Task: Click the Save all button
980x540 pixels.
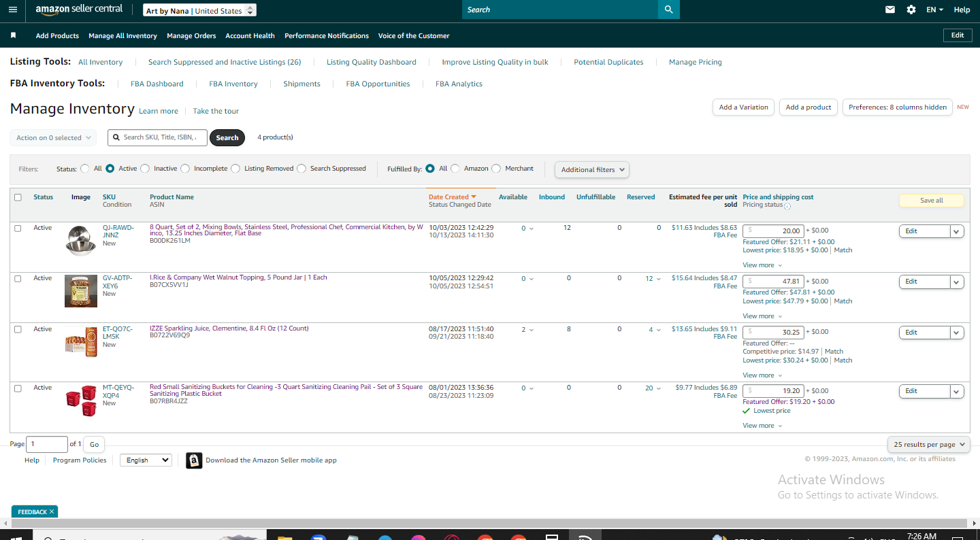Action: (932, 201)
